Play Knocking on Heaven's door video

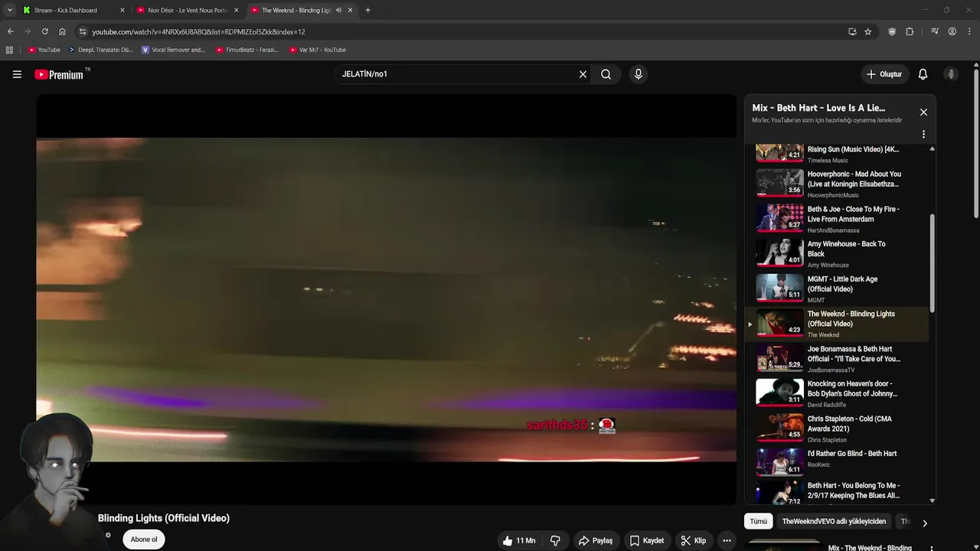point(838,393)
